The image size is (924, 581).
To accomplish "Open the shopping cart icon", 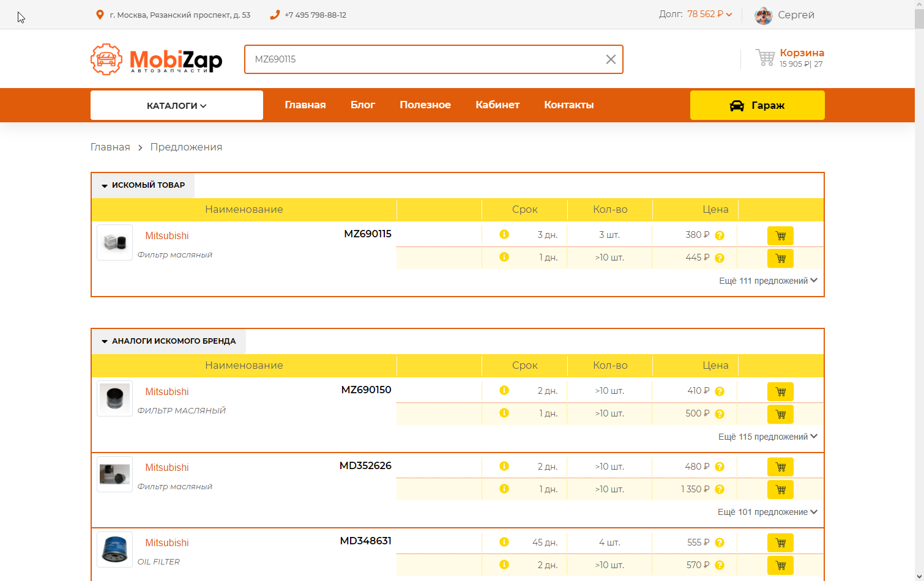I will (x=765, y=58).
